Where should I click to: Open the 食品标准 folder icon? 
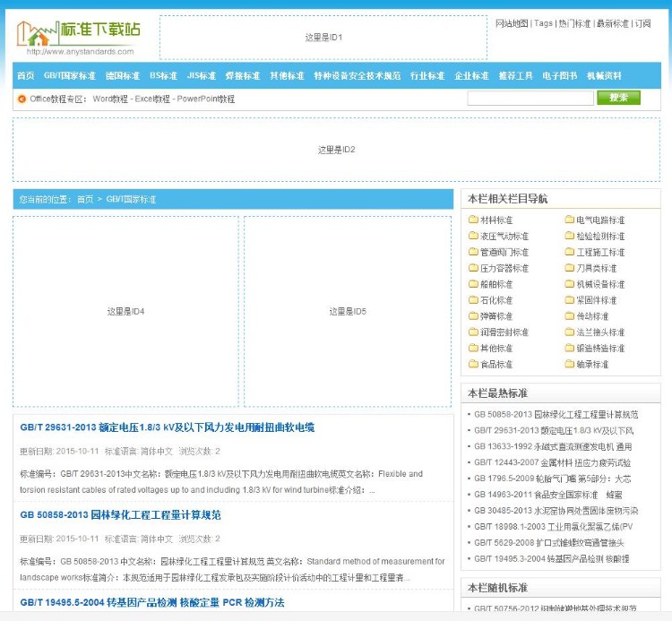(x=473, y=365)
